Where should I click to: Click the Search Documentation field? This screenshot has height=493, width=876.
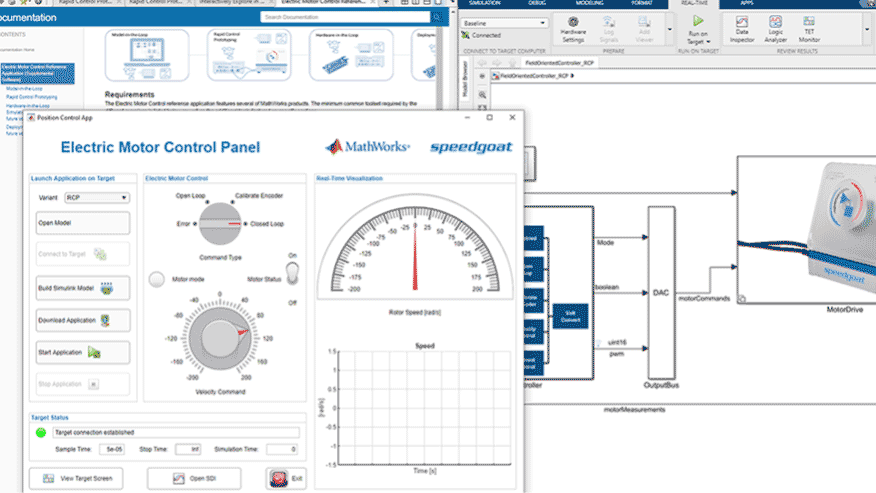pyautogui.click(x=345, y=17)
